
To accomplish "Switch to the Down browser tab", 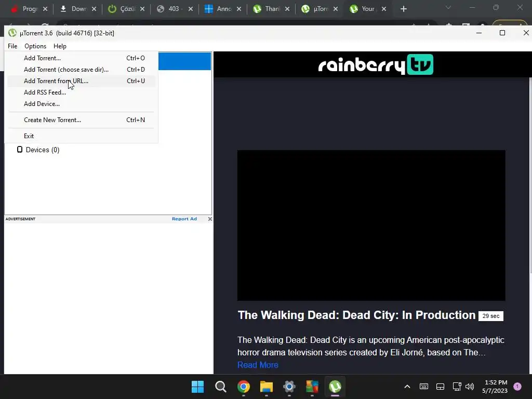I will click(x=78, y=9).
